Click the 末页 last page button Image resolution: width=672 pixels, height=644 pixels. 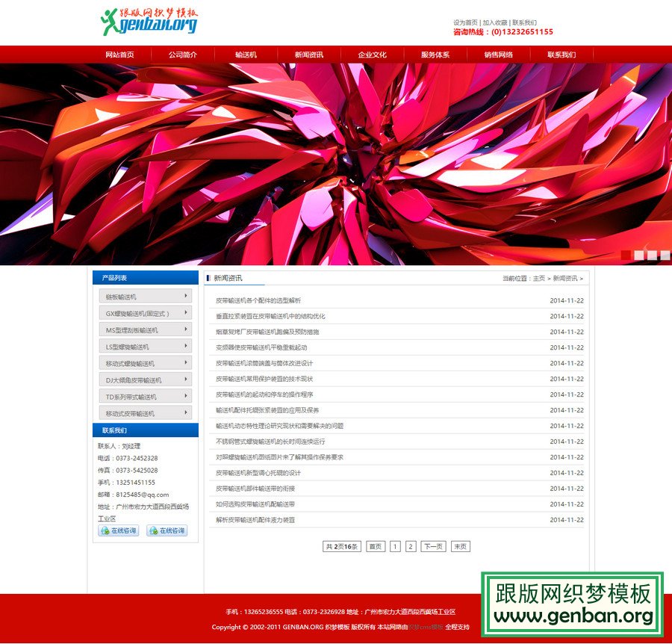pos(461,546)
